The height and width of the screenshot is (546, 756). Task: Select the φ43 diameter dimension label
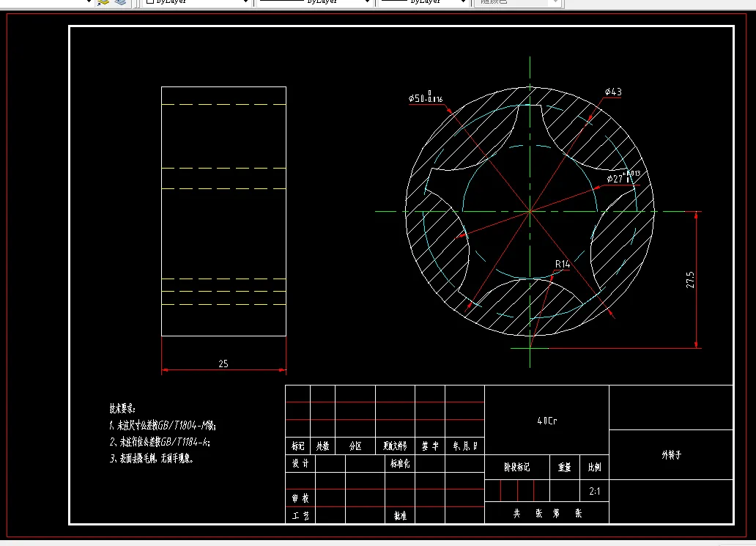(x=613, y=92)
